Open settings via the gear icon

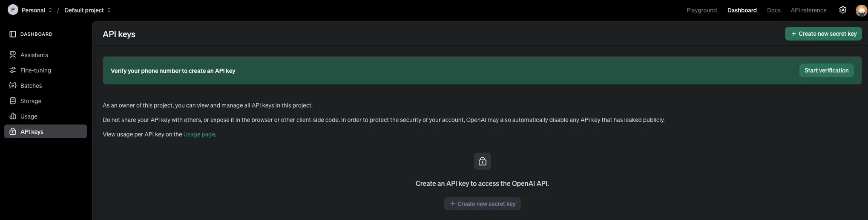point(842,10)
